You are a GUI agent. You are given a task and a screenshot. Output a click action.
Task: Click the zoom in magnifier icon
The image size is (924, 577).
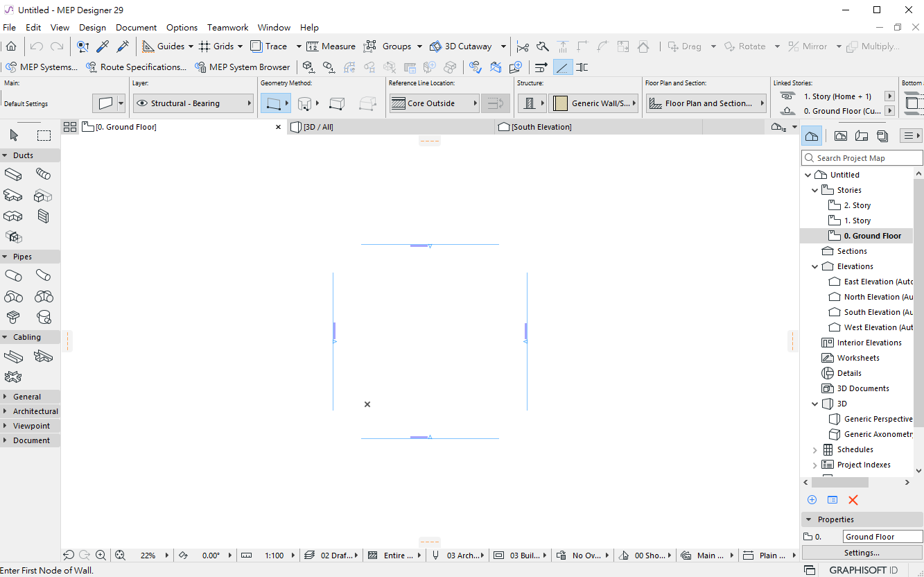(x=101, y=556)
